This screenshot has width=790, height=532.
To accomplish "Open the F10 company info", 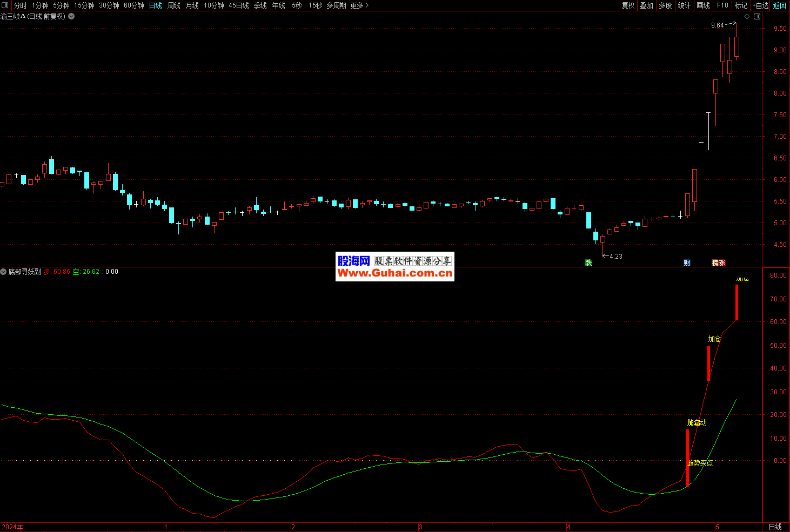I will point(722,5).
